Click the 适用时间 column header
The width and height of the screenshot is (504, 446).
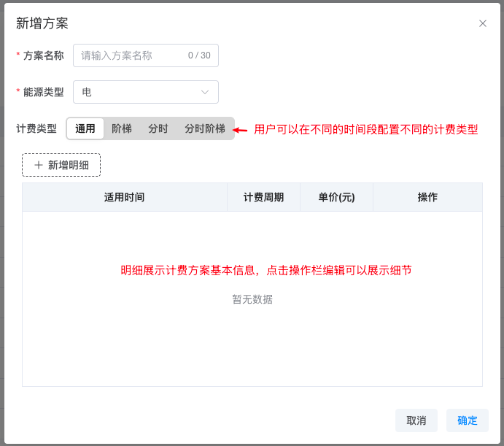125,197
